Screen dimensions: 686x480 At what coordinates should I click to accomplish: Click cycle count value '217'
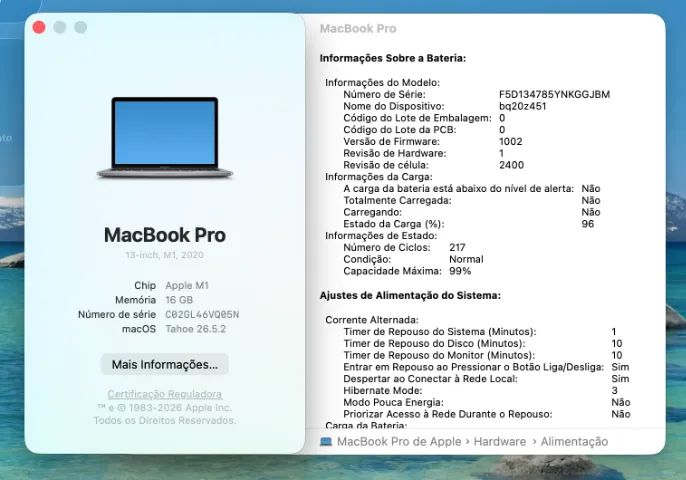coord(457,248)
